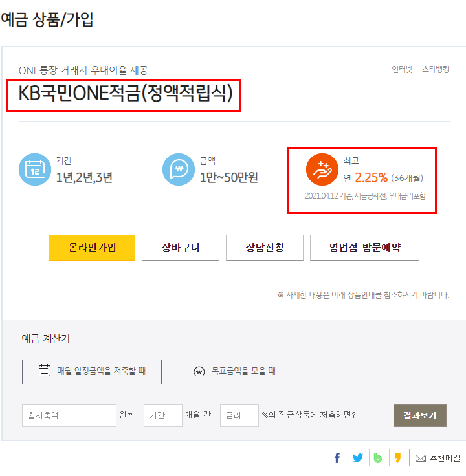Share via Twitter icon

pyautogui.click(x=357, y=458)
